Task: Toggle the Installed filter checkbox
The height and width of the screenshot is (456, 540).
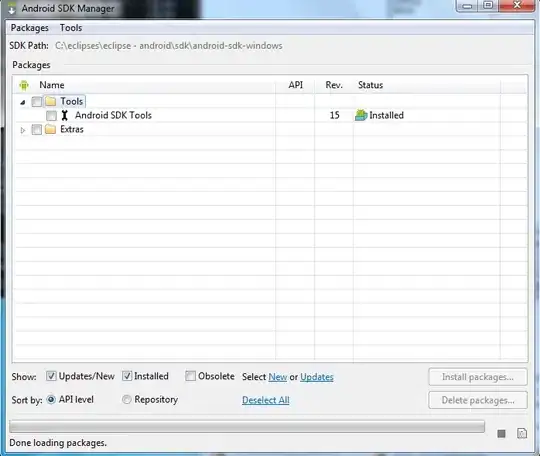Action: click(x=127, y=376)
